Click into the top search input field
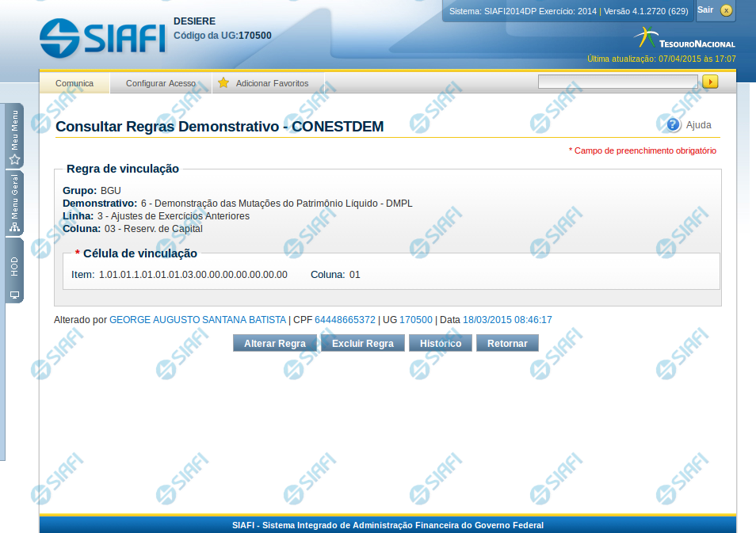This screenshot has height=533, width=756. pyautogui.click(x=617, y=82)
